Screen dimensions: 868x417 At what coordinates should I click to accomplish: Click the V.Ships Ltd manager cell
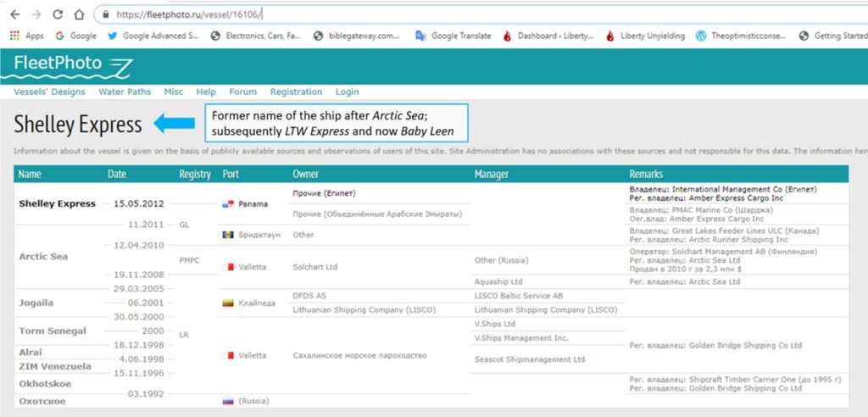coord(495,324)
